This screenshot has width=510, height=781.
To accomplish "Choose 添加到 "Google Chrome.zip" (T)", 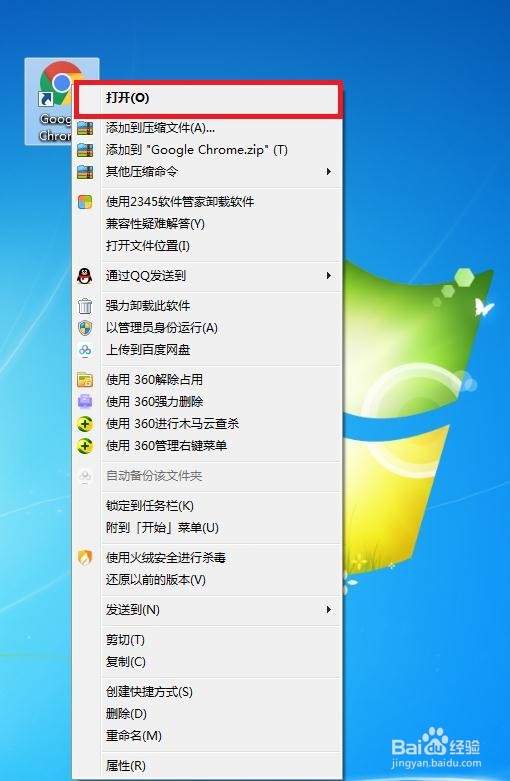I will coord(208,150).
